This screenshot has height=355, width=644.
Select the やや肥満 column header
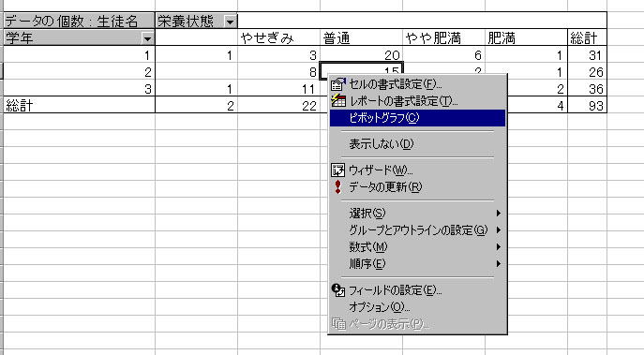point(444,37)
